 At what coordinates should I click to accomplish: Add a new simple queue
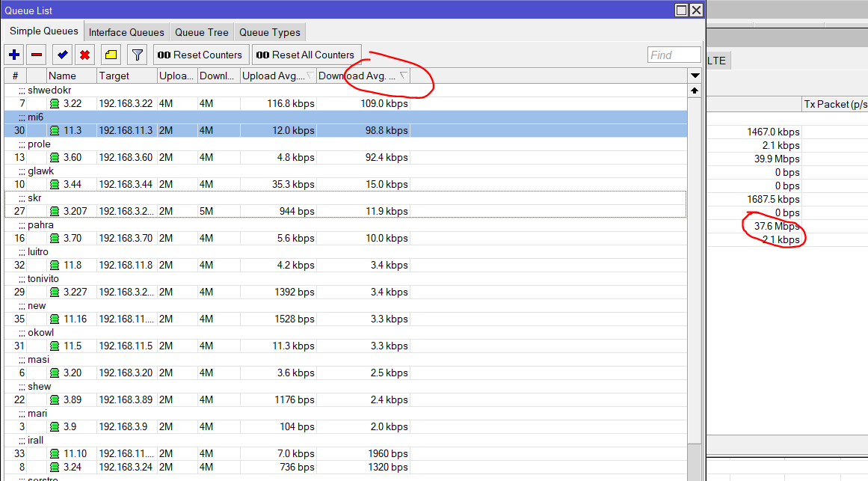point(14,55)
